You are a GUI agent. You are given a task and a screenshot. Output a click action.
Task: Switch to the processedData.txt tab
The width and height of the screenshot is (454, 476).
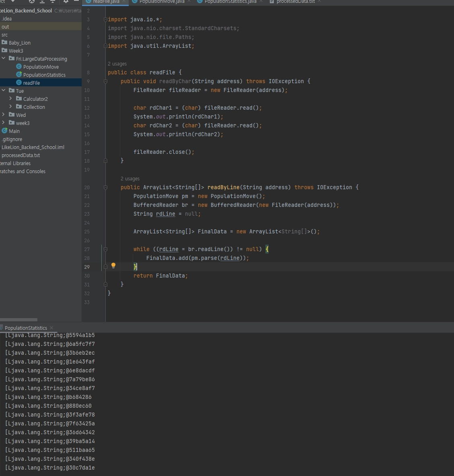295,2
